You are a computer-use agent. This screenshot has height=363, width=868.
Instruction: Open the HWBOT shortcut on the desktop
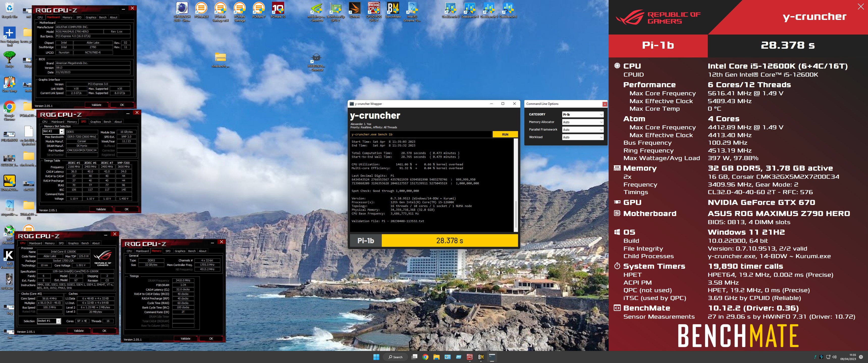pyautogui.click(x=316, y=62)
